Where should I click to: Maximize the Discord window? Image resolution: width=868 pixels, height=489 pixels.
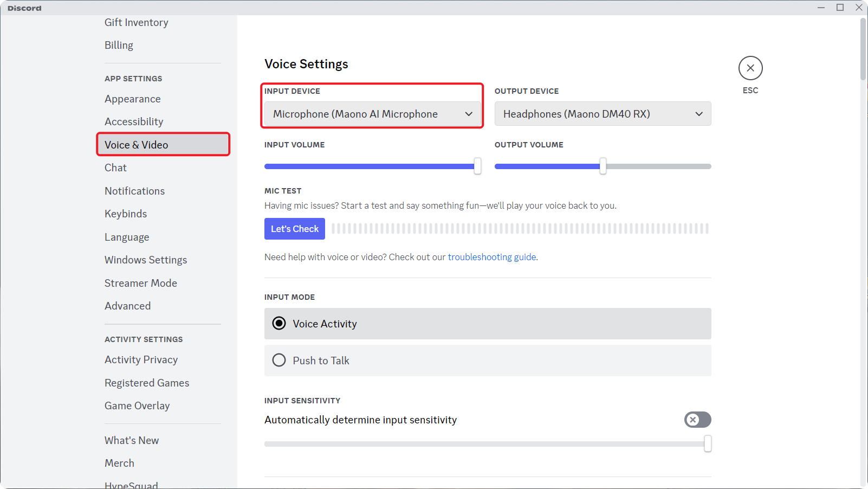click(x=840, y=8)
